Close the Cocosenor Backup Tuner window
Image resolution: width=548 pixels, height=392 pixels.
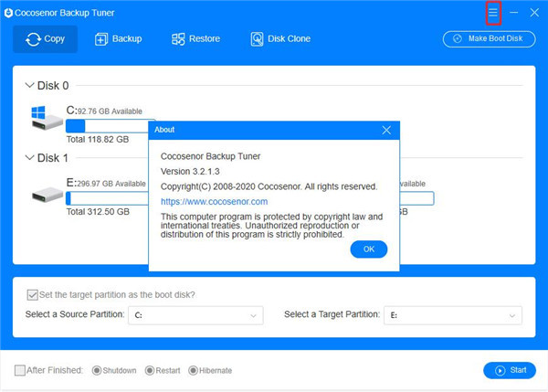(534, 13)
